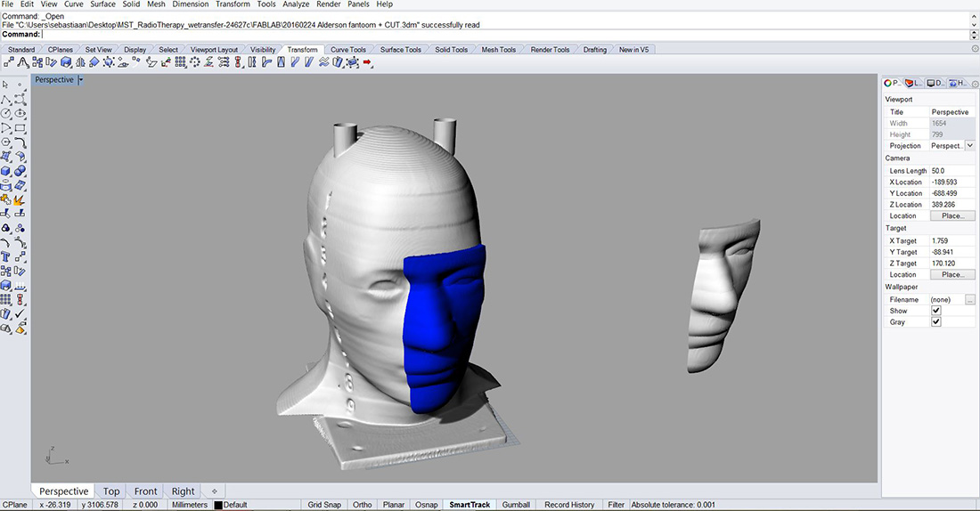Click the Rotate 2-D transform icon
Viewport: 980px width, 511px height.
click(x=52, y=62)
